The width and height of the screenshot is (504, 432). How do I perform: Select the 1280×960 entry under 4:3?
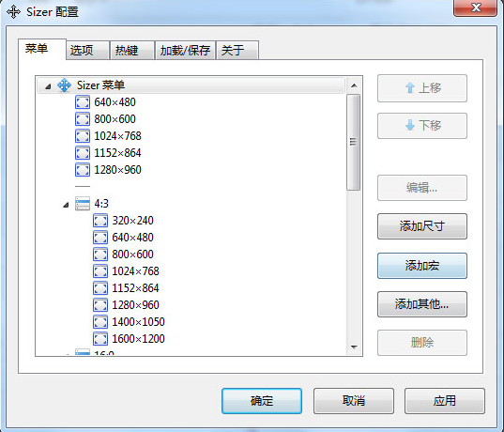click(135, 305)
